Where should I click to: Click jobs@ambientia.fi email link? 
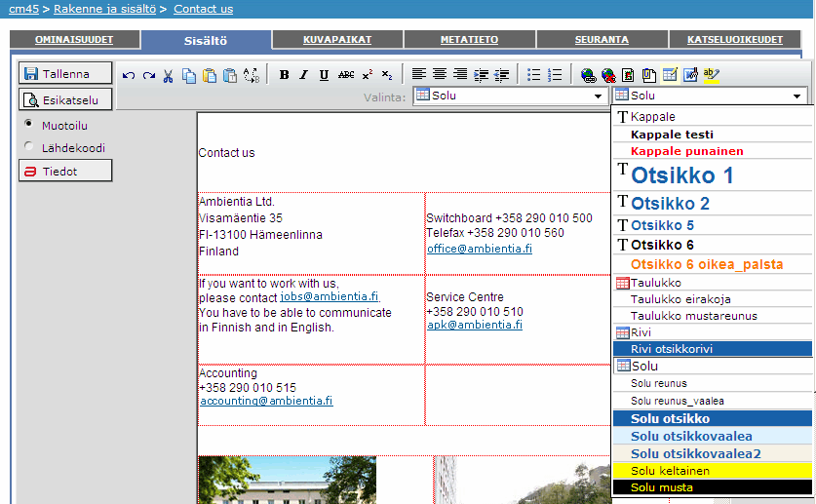[x=330, y=296]
